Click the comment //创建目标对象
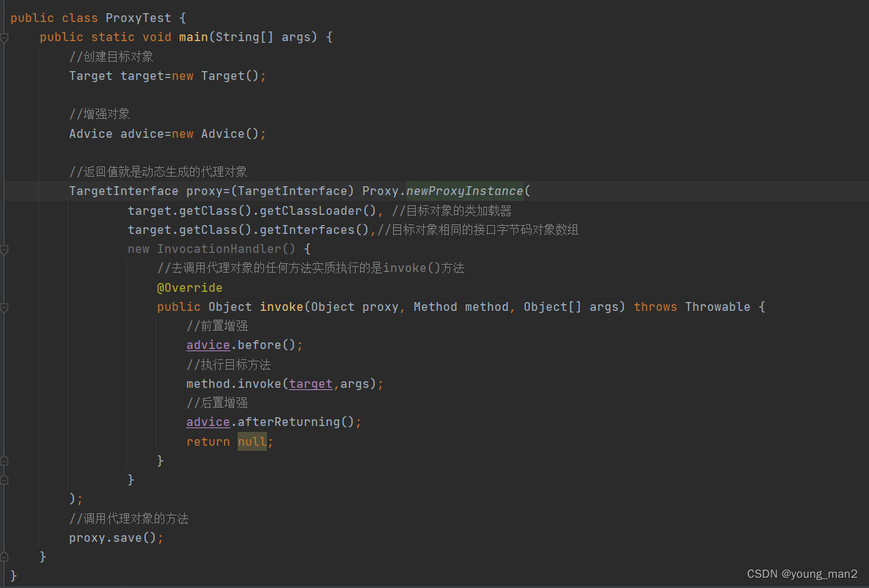 pyautogui.click(x=111, y=56)
